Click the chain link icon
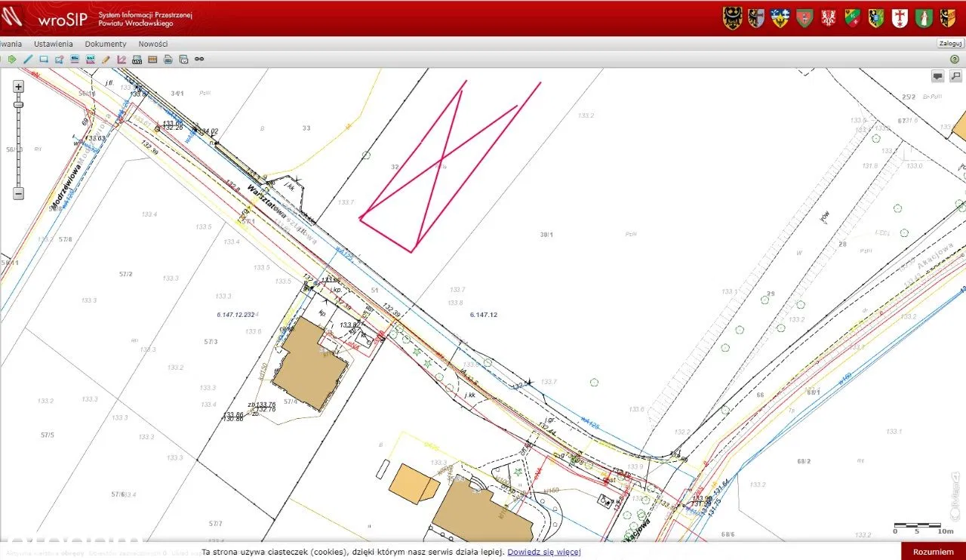Viewport: 966px width, 560px height. (x=199, y=59)
